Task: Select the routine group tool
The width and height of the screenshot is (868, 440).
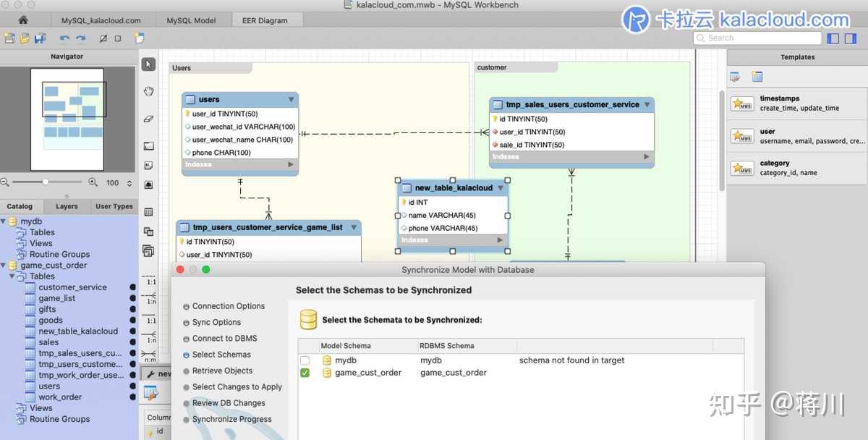Action: (x=148, y=251)
